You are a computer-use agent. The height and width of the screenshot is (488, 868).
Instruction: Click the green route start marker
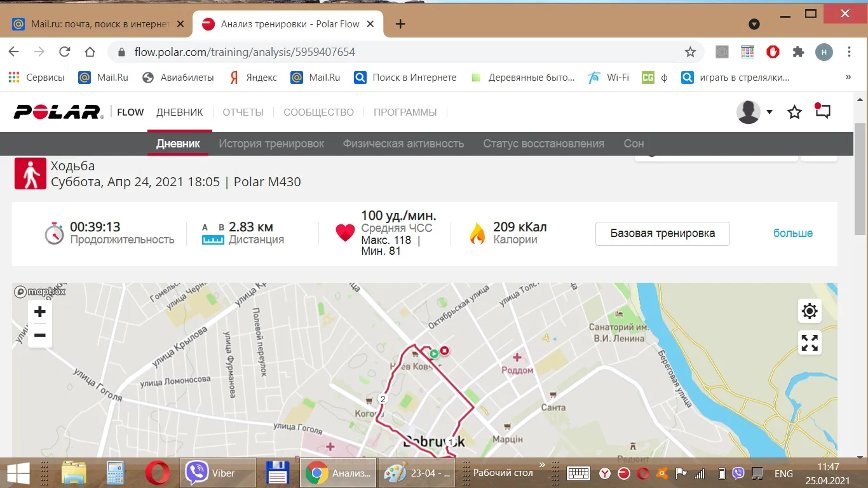coord(433,353)
